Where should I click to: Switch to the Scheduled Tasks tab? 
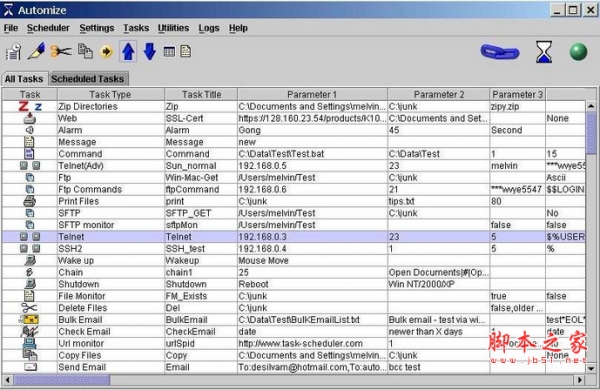(88, 79)
